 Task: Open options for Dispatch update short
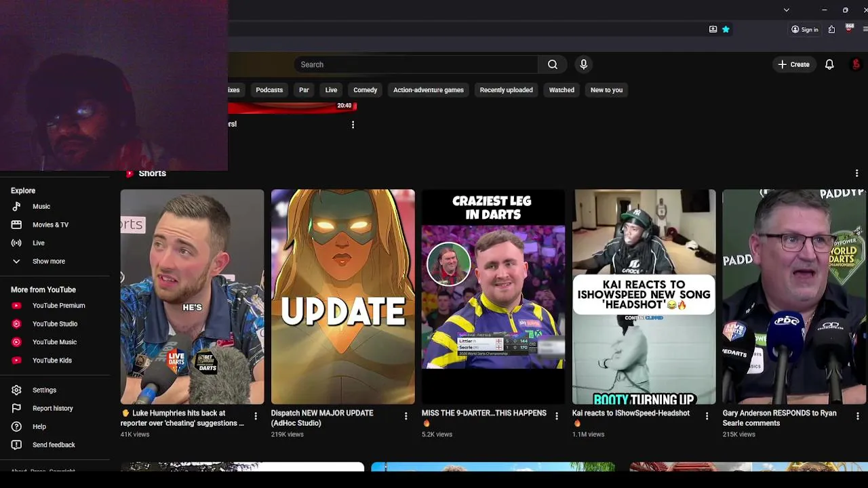click(406, 416)
